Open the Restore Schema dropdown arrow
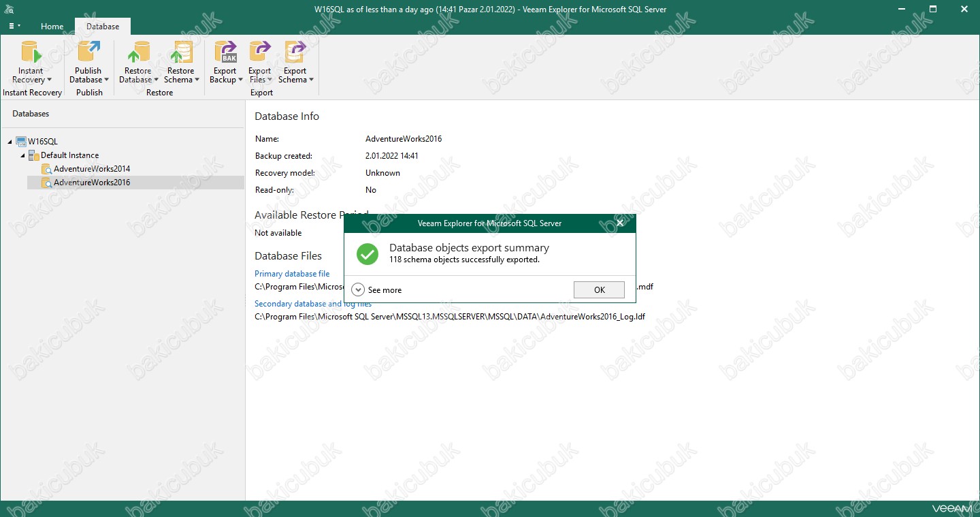Screen dimensions: 980x517 197,80
